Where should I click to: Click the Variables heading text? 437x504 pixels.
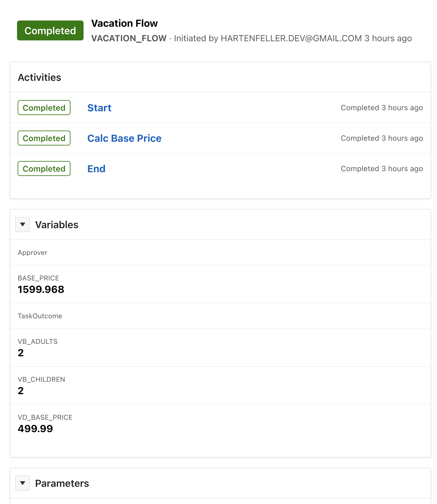tap(57, 225)
